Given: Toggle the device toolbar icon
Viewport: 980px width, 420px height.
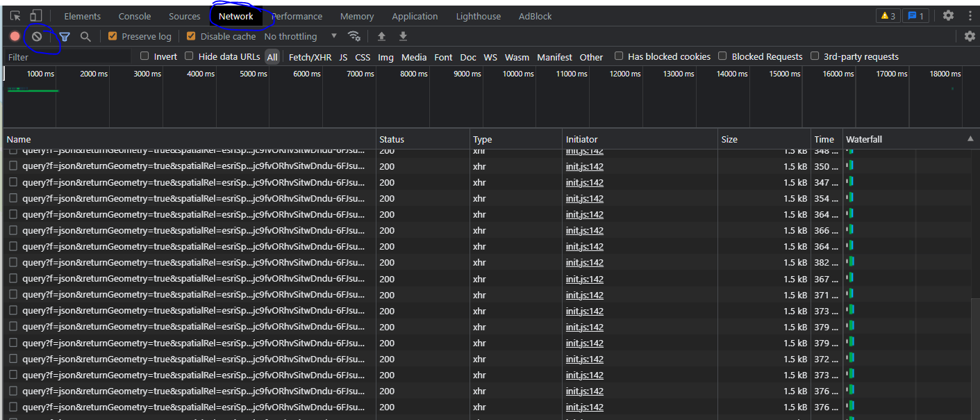Looking at the screenshot, I should [x=35, y=16].
